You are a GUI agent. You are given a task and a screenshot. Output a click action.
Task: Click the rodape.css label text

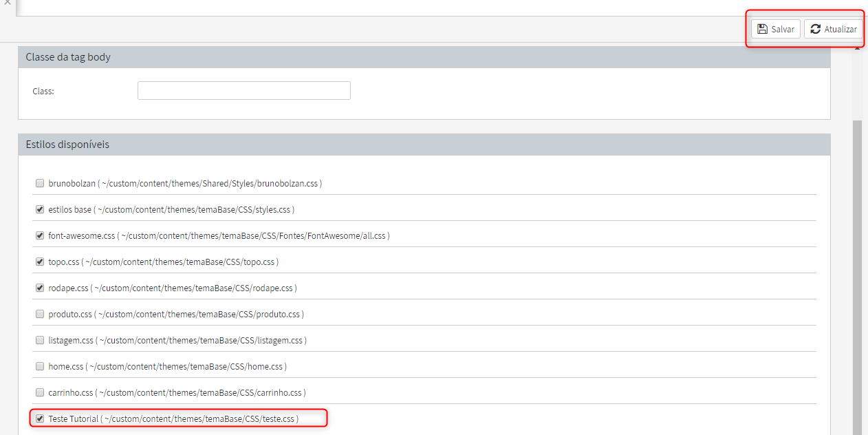[173, 288]
